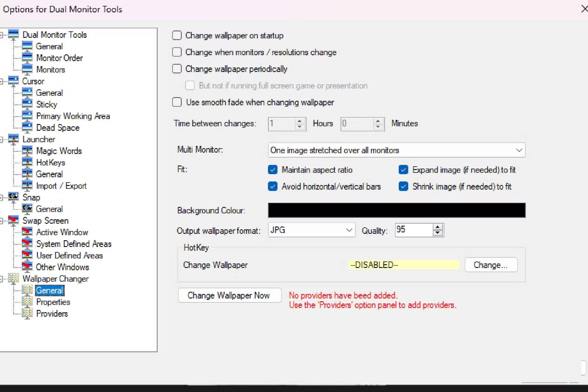588x392 pixels.
Task: Click the Magic Words item icon
Action: (27, 151)
